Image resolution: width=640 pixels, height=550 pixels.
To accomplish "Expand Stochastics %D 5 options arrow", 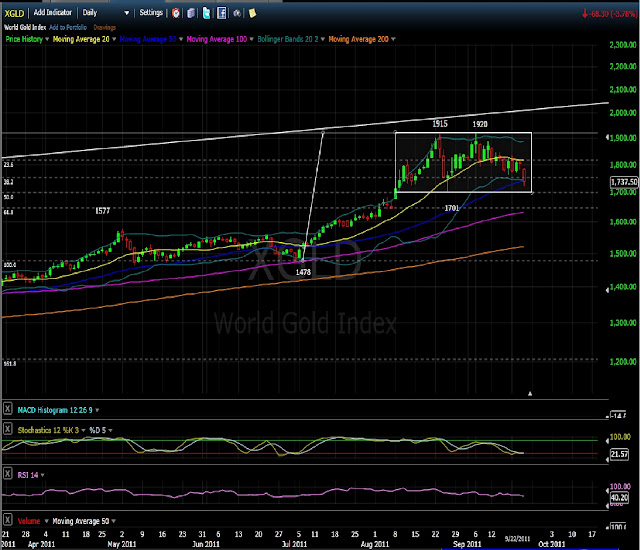I will click(111, 430).
